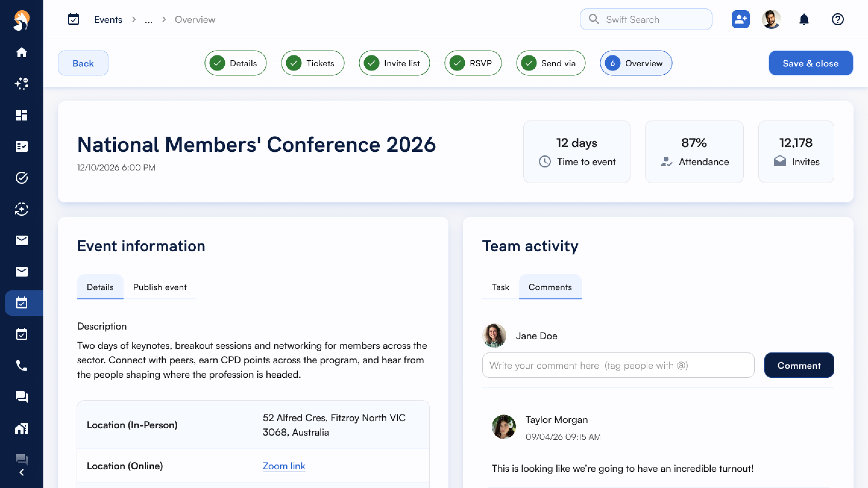Select the highlighted events calendar icon

pos(22,303)
